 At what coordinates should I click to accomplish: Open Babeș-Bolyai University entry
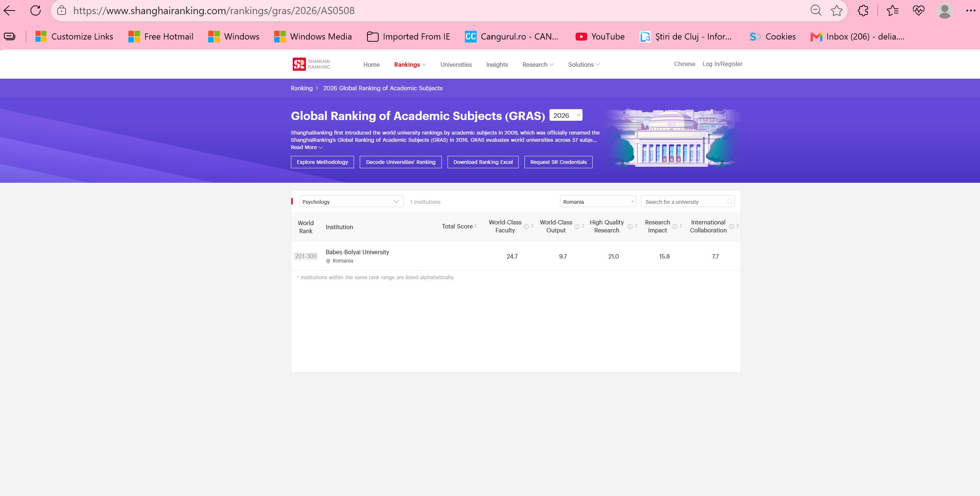click(x=357, y=252)
